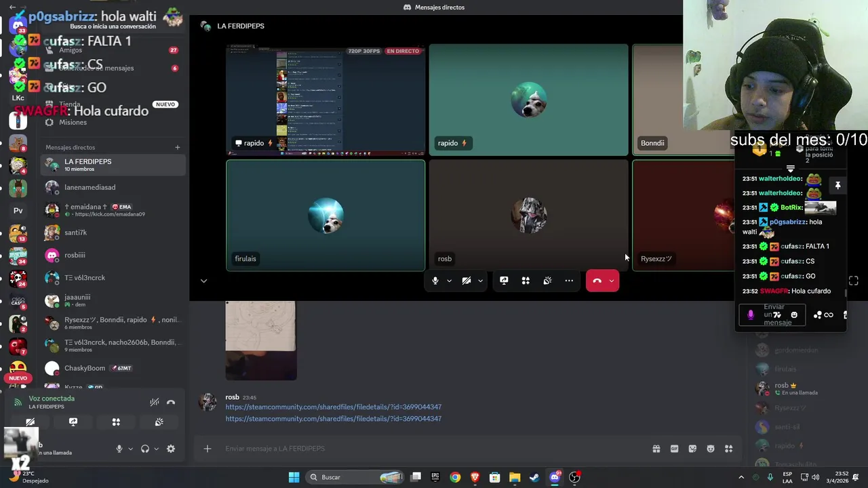The height and width of the screenshot is (488, 868).
Task: Open File Explorer from taskbar
Action: point(515,477)
